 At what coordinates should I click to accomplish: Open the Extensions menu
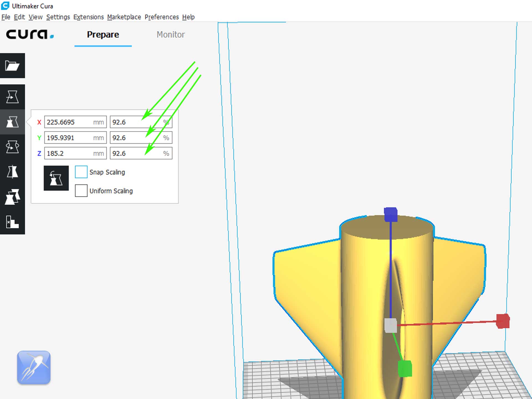(88, 17)
